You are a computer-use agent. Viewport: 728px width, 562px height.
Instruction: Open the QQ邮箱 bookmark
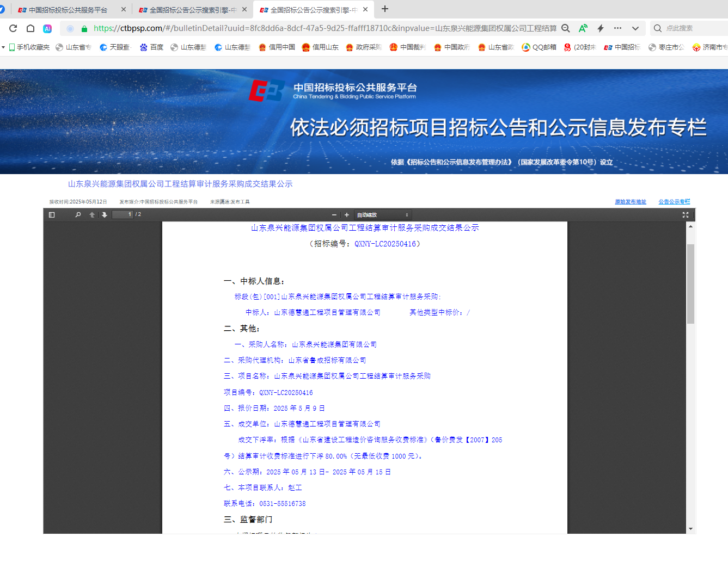[539, 47]
